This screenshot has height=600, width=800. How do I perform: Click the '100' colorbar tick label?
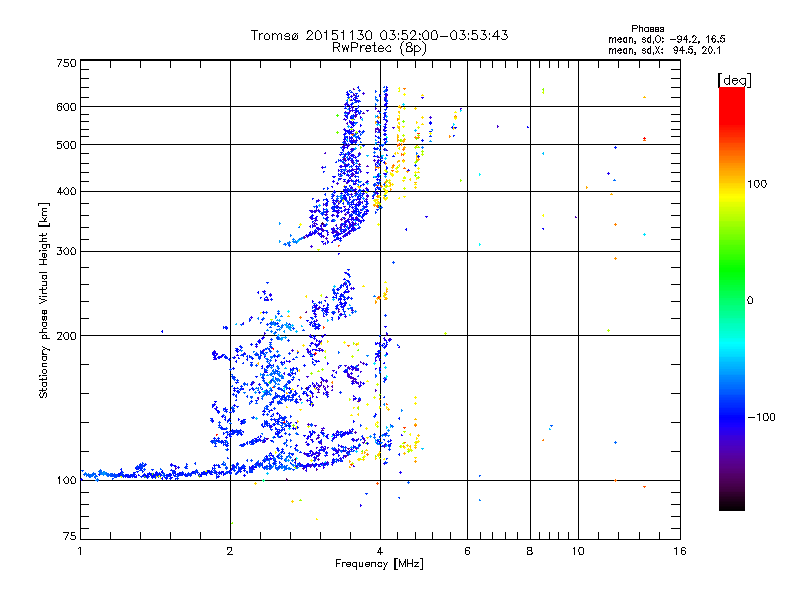pos(757,184)
